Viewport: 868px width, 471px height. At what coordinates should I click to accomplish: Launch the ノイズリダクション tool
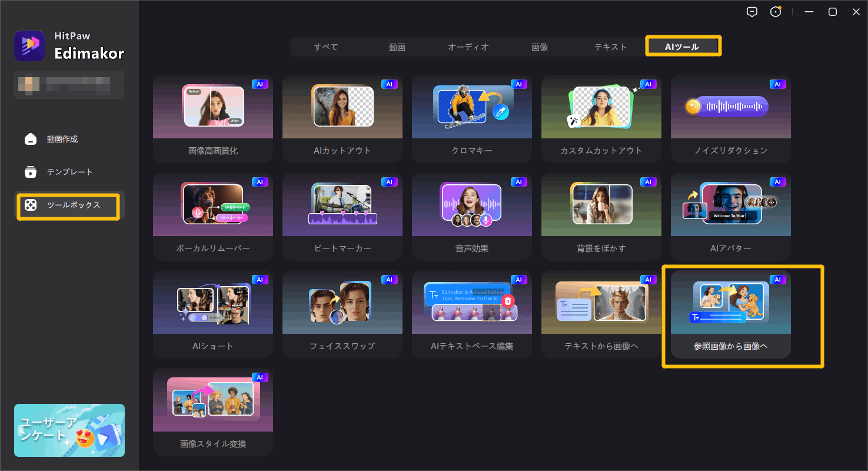[x=730, y=118]
